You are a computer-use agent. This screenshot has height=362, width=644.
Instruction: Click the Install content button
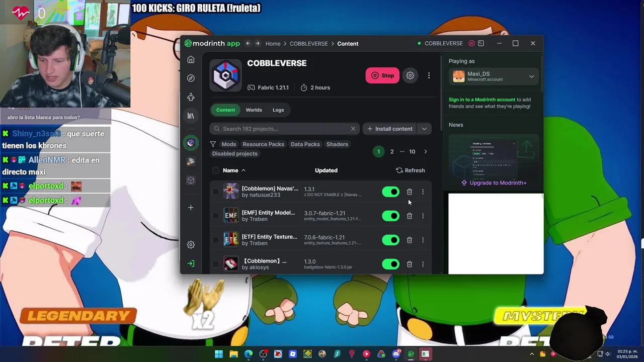(x=390, y=129)
